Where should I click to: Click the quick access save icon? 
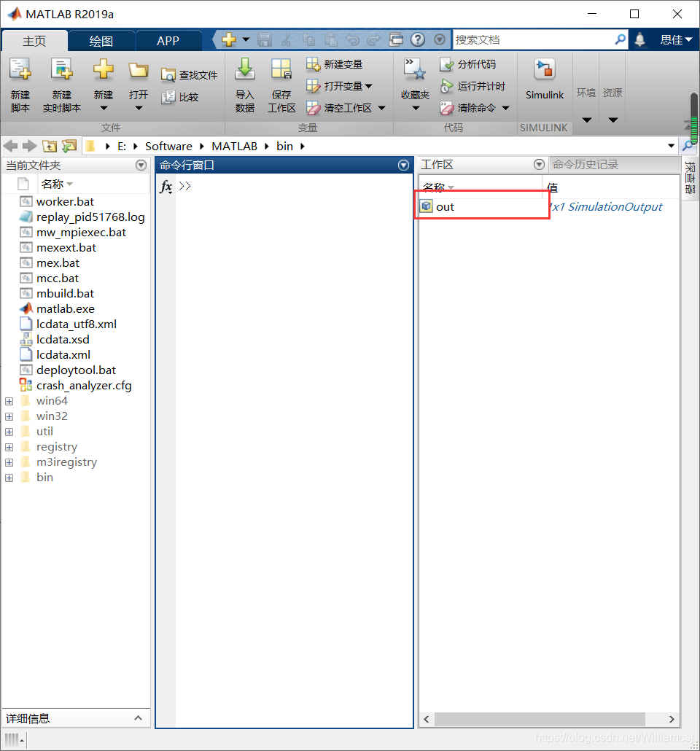pos(265,40)
